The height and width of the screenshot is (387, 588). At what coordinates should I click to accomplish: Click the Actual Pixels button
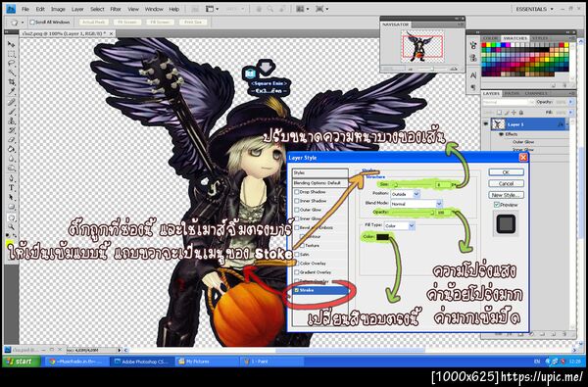point(94,23)
